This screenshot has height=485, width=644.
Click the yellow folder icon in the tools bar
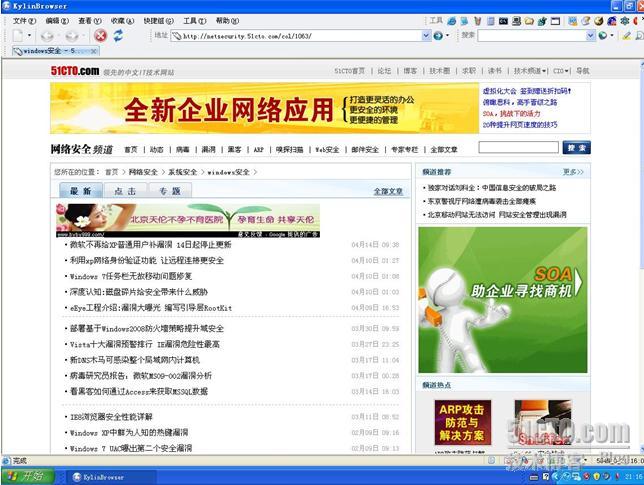click(x=529, y=21)
